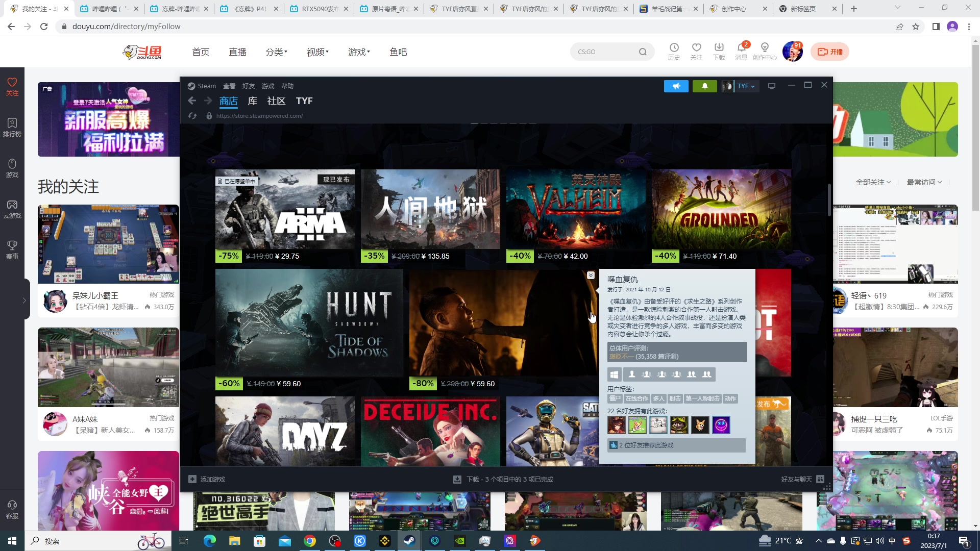
Task: Click the Steam store page scrollbar
Action: click(829, 199)
